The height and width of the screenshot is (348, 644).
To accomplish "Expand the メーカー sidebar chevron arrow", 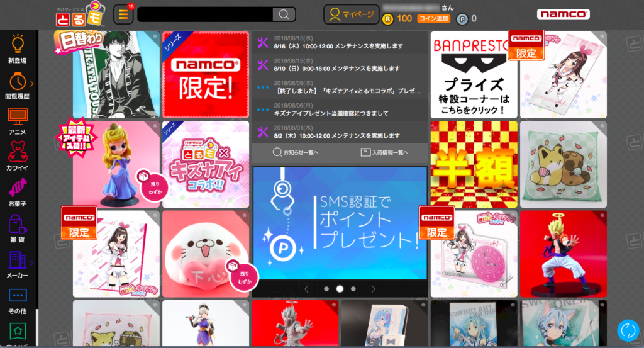I will (32, 262).
